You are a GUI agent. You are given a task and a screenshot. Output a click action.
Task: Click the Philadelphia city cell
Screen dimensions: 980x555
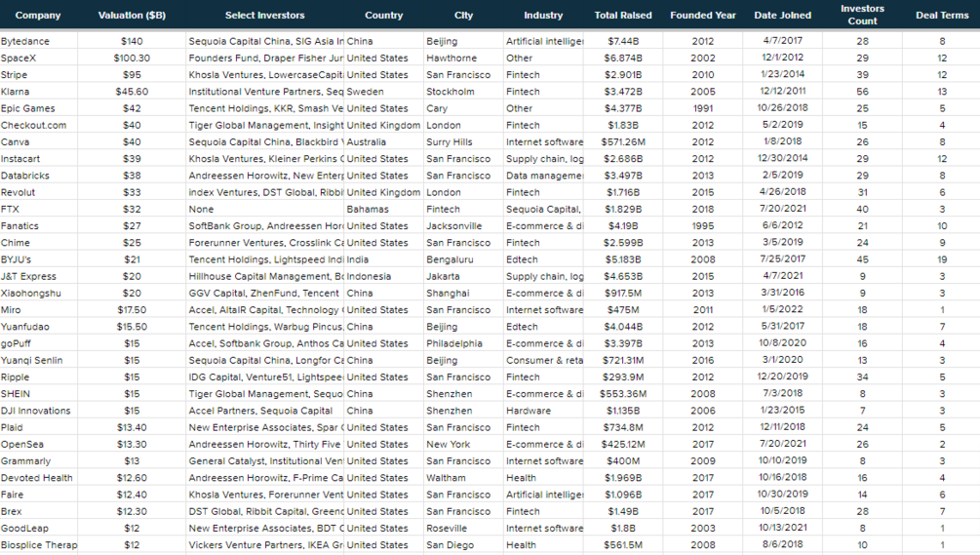(464, 344)
